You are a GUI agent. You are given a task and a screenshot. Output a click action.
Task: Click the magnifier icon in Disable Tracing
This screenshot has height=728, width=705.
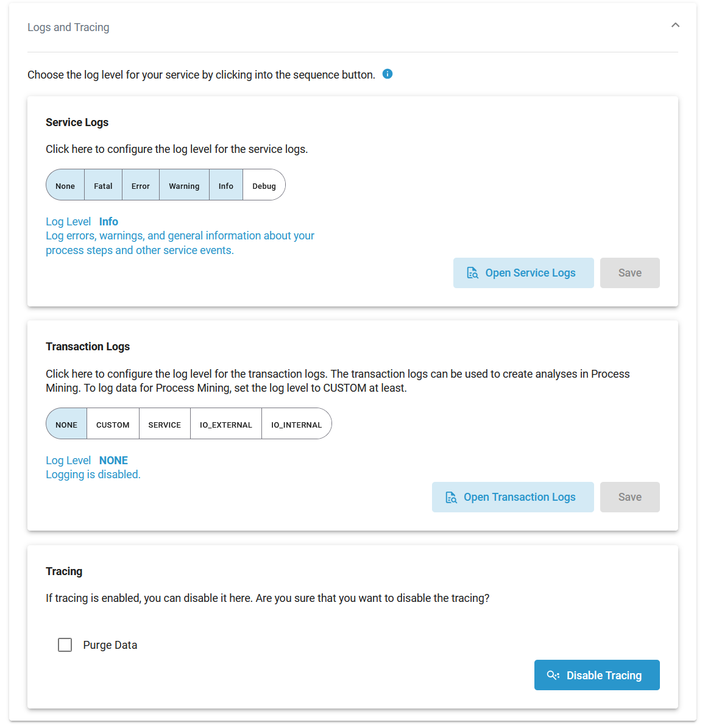click(553, 675)
